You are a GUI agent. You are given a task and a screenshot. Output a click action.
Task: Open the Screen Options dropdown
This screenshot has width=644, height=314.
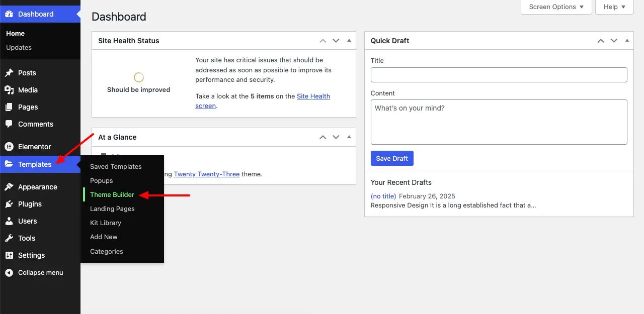tap(556, 7)
